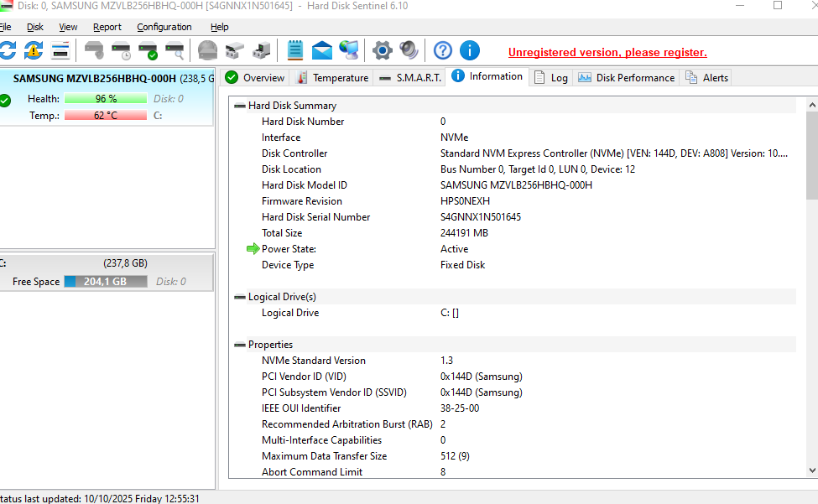Screen dimensions: 818x504
Task: Click the blue envelope email icon
Action: [x=322, y=50]
